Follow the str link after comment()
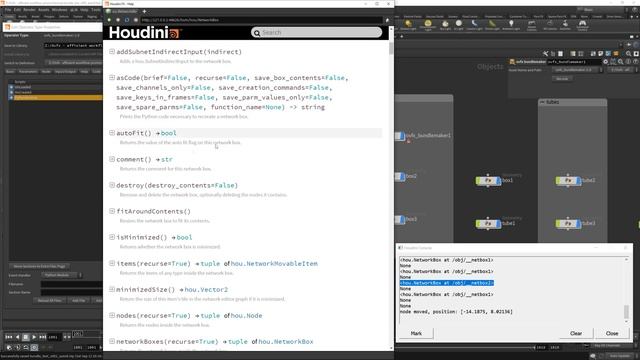 (167, 159)
